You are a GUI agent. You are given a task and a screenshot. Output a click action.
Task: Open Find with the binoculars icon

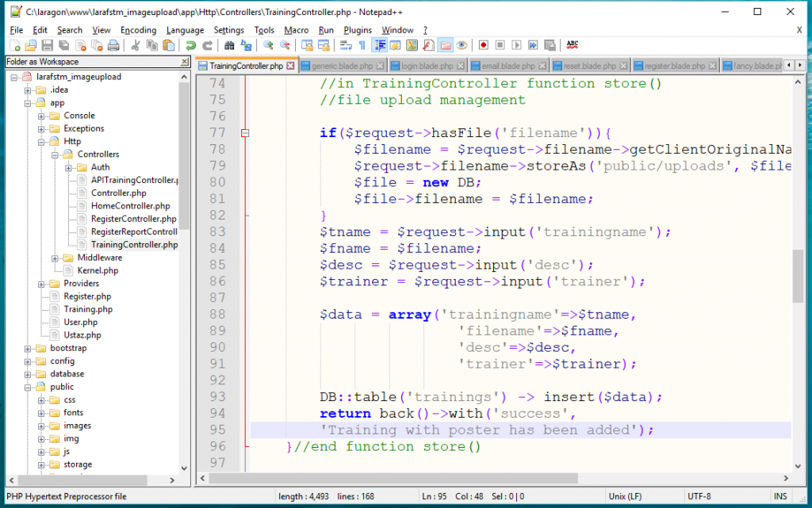pyautogui.click(x=230, y=45)
